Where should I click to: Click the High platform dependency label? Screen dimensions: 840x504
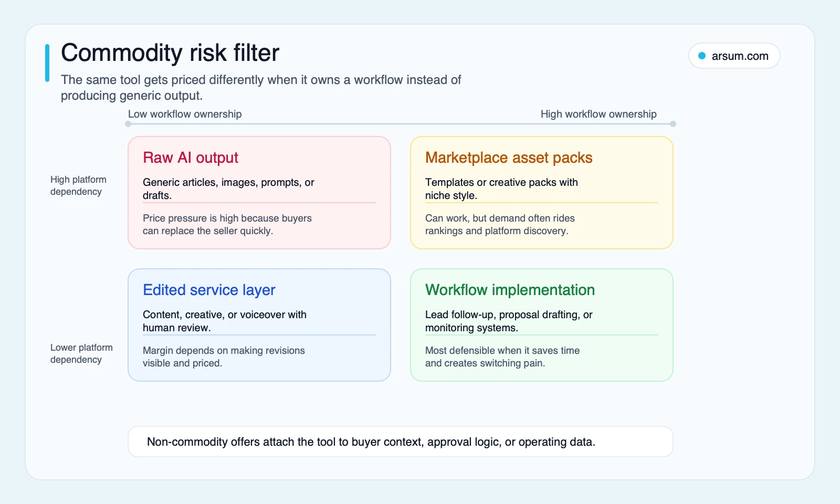(78, 185)
